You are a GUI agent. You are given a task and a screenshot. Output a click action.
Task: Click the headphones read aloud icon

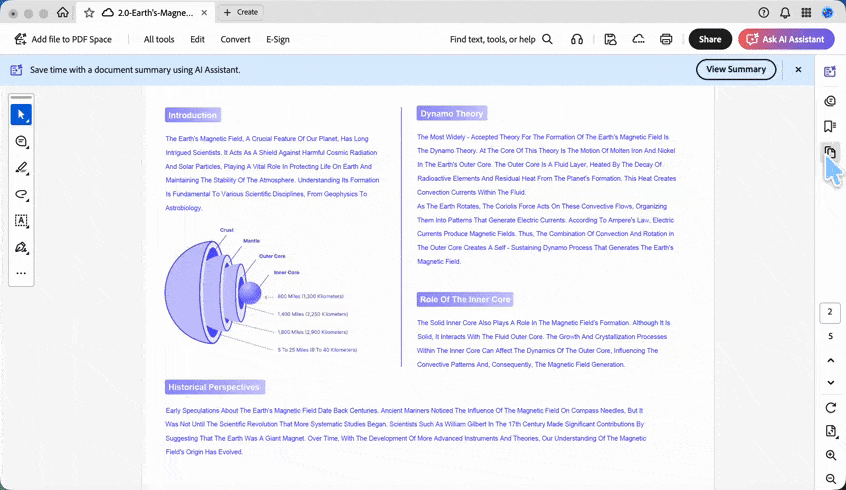point(577,39)
